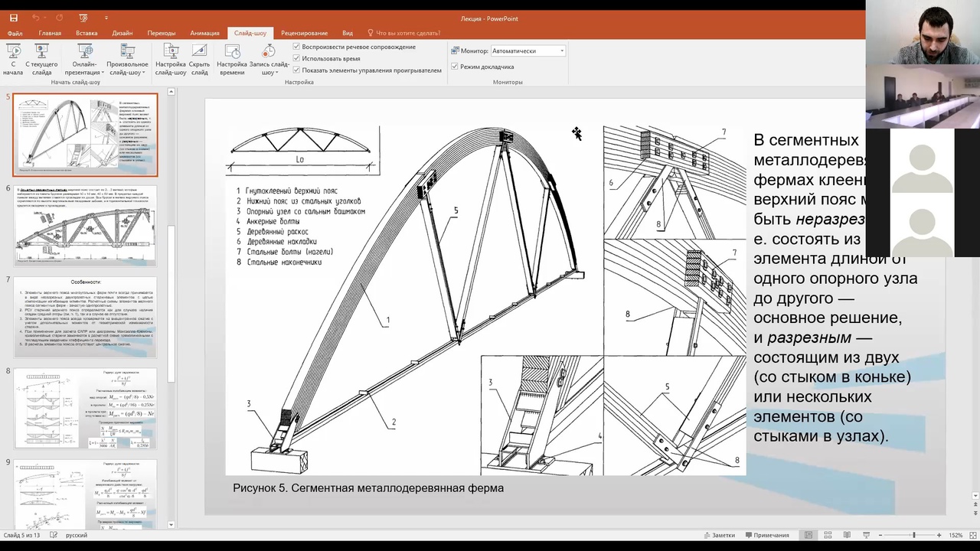Expand the Произвольное слайд-шоу menu
This screenshot has height=551, width=980.
click(x=127, y=60)
